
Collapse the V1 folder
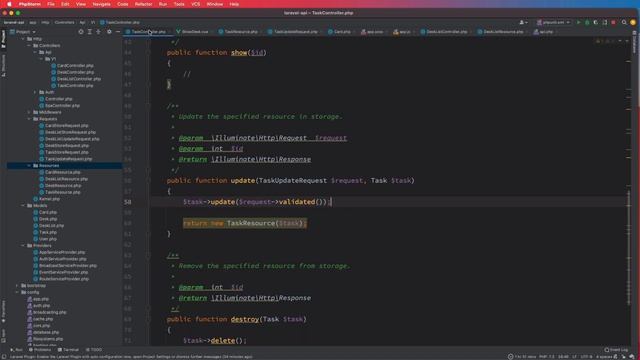pyautogui.click(x=41, y=59)
